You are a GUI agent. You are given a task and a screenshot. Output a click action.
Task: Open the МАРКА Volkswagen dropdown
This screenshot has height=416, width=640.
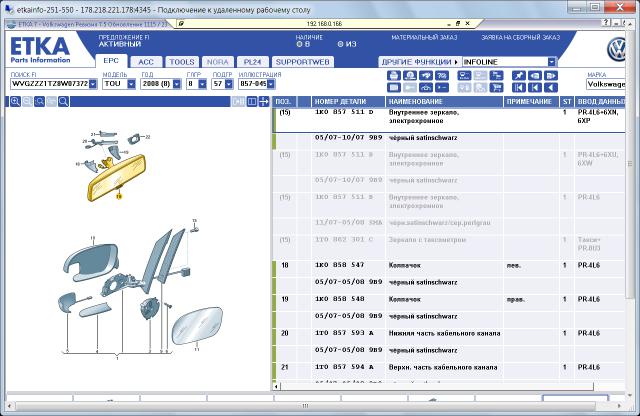606,84
